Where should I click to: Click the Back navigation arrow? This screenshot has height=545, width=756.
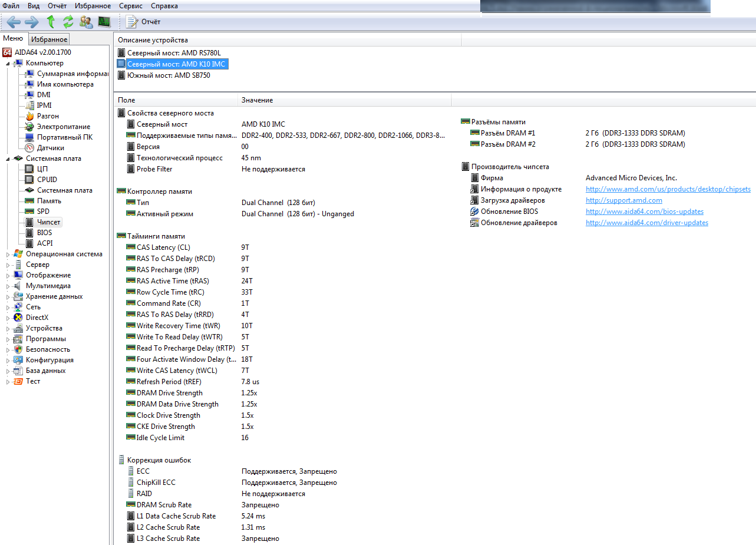pyautogui.click(x=14, y=22)
